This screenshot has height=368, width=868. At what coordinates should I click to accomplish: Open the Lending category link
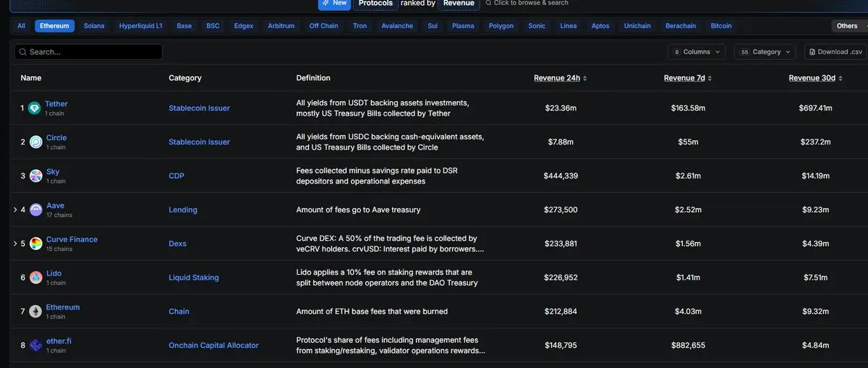(x=183, y=210)
